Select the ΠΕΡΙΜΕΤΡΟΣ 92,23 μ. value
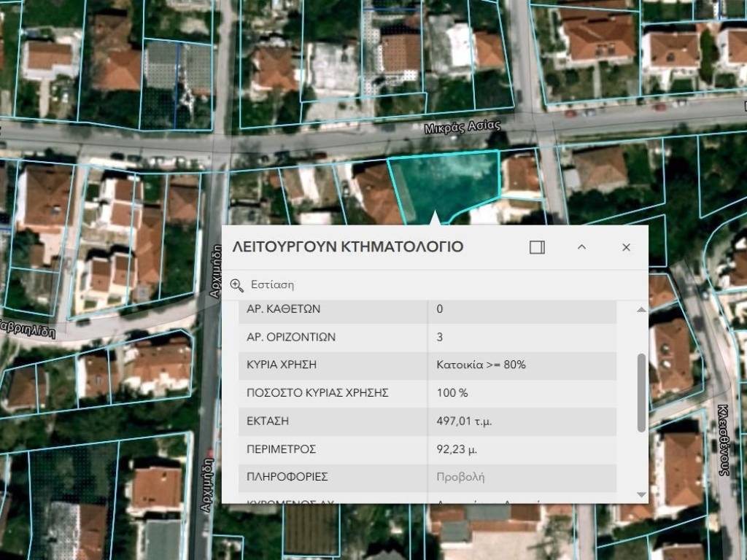747x560 pixels. tap(457, 449)
